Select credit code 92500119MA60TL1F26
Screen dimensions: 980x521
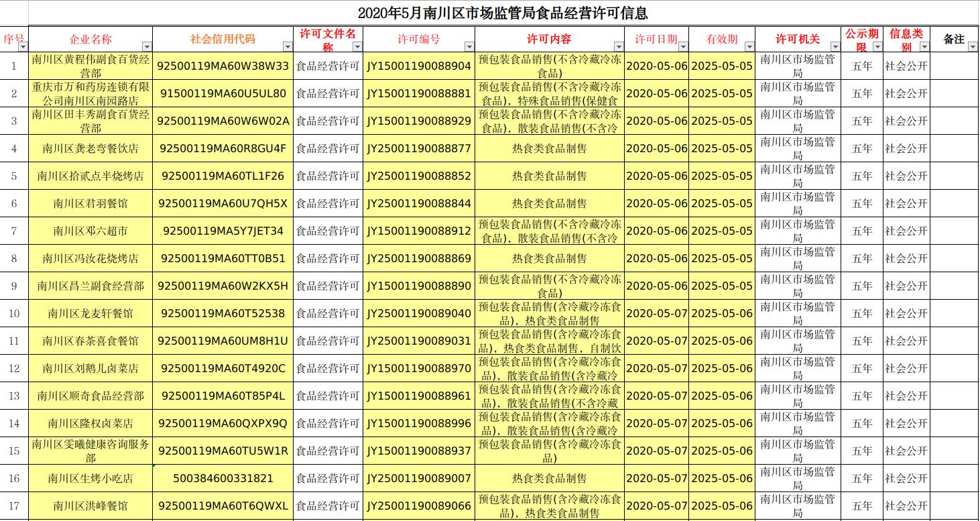(223, 176)
